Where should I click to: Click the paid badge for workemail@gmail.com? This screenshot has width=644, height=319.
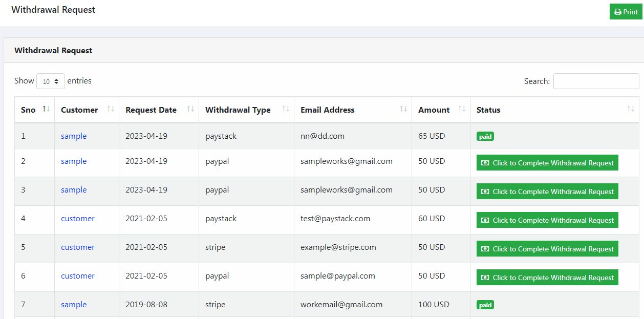click(485, 305)
